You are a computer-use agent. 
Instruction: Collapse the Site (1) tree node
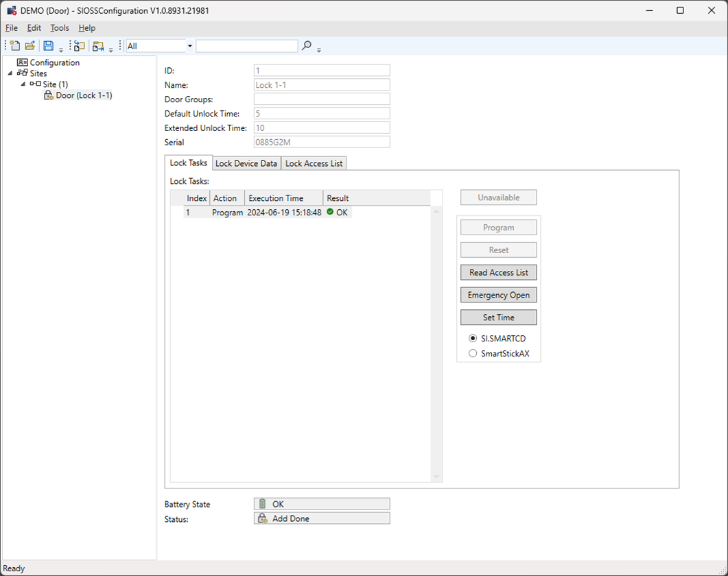[x=23, y=84]
